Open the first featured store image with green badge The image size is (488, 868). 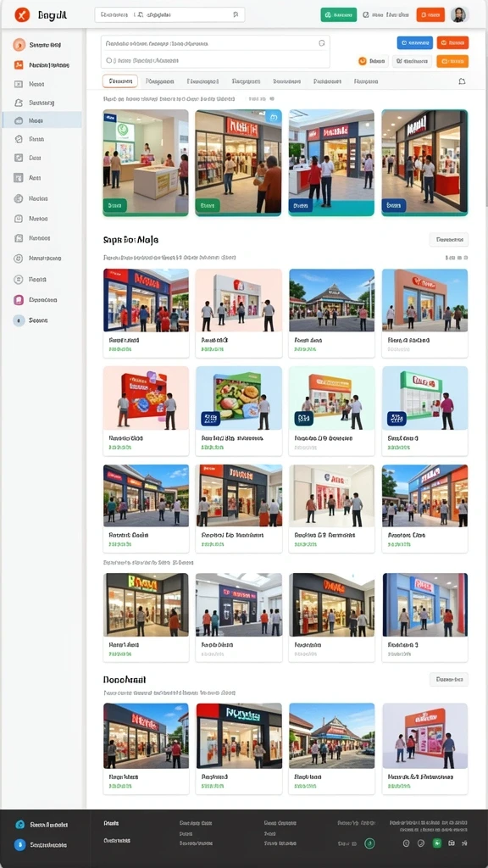tap(146, 162)
